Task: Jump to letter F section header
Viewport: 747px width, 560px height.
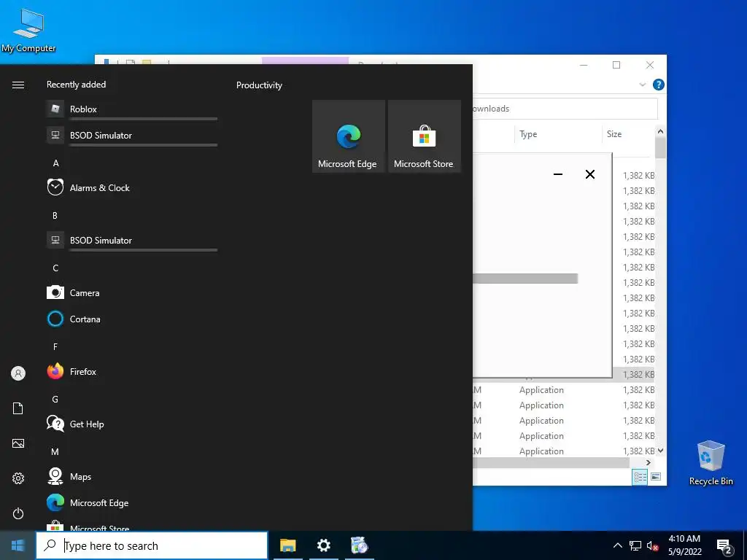Action: click(x=55, y=346)
